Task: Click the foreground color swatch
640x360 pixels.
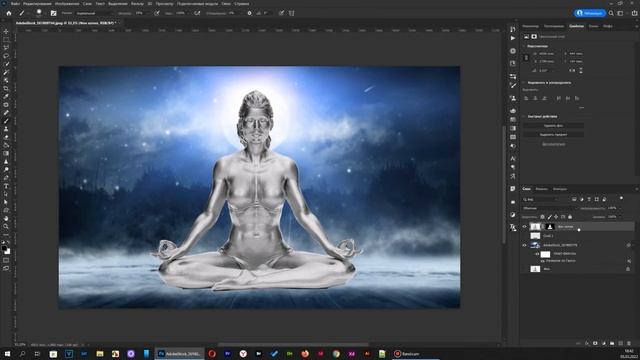Action: click(4, 248)
